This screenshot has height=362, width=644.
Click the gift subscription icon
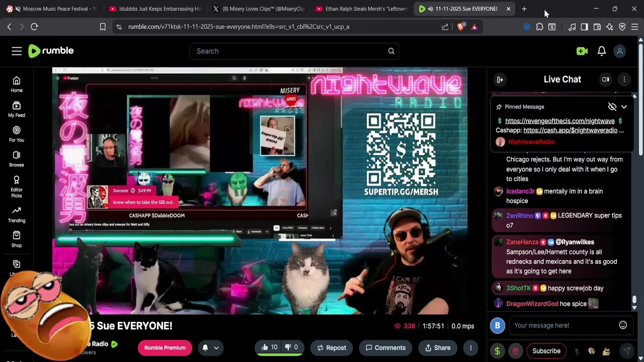(x=516, y=351)
